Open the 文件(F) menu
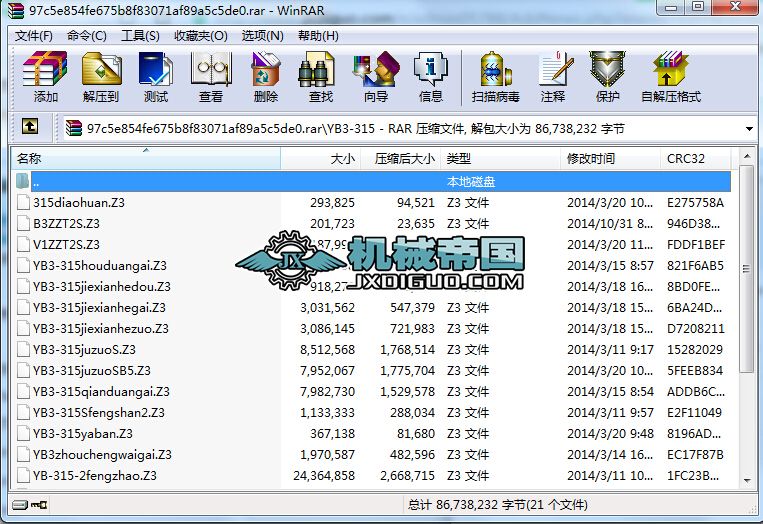763x524 pixels. coord(34,36)
